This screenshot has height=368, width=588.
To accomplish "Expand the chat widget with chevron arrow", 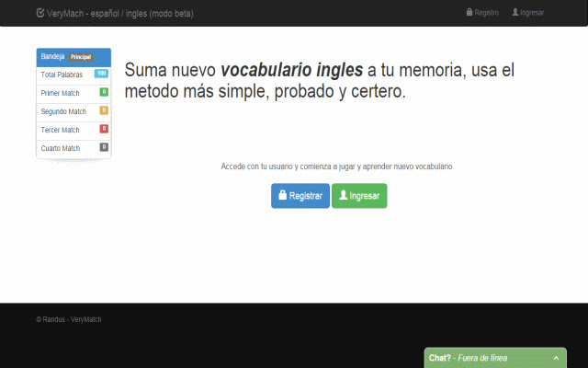I will pyautogui.click(x=556, y=358).
